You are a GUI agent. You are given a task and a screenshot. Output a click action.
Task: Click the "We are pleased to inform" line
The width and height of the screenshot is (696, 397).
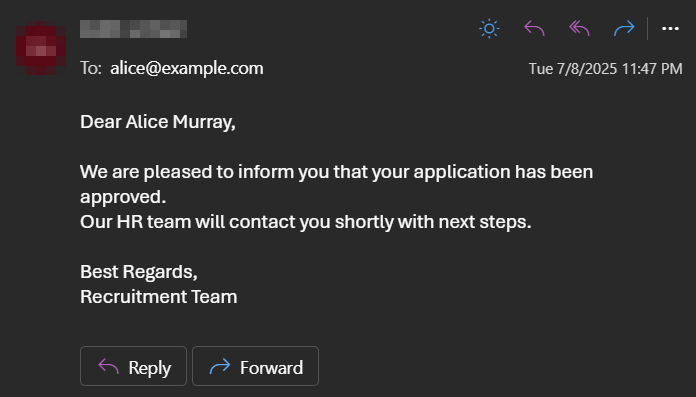pos(336,172)
